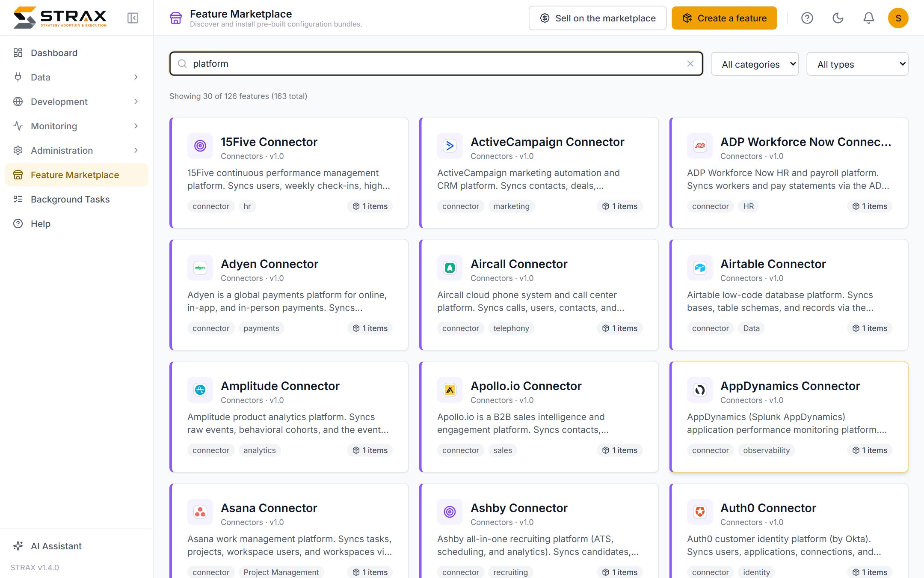Click the Dashboard grid icon
Screen dimensions: 924x578
[x=18, y=53]
